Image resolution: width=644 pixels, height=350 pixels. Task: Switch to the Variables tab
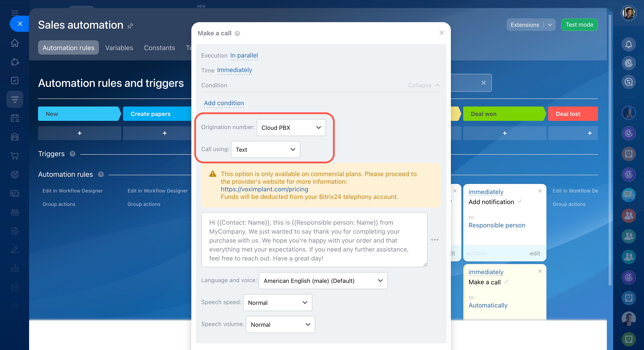119,48
